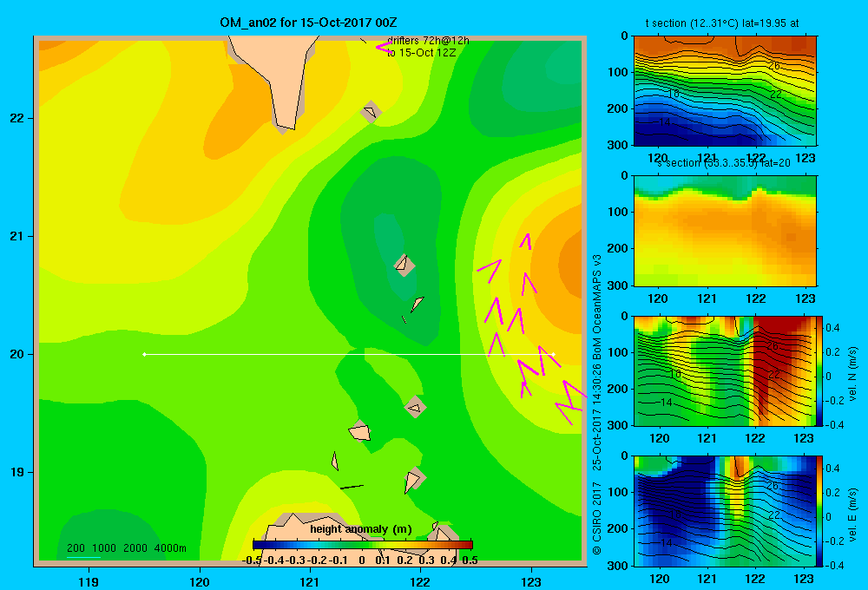868x590 pixels.
Task: Click the '200 1000 2000 4000m' depth scale
Action: [x=126, y=548]
